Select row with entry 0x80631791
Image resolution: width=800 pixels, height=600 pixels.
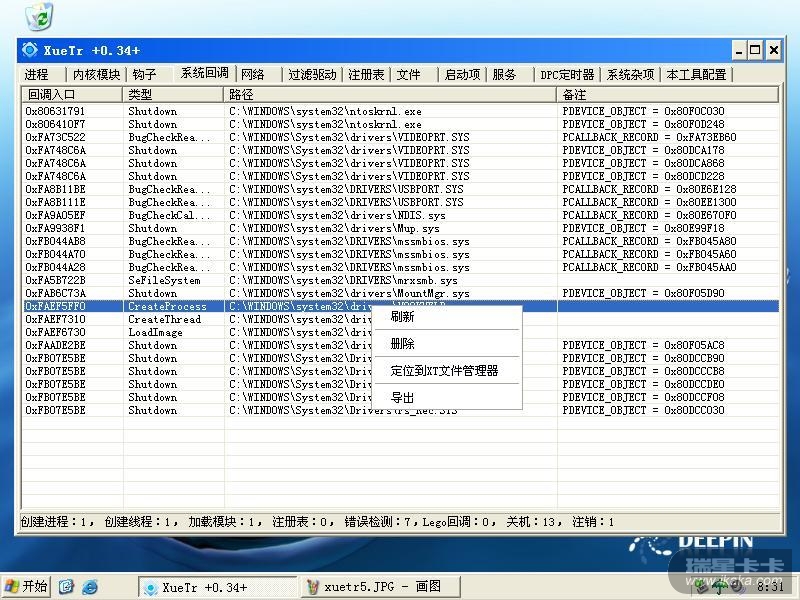401,111
